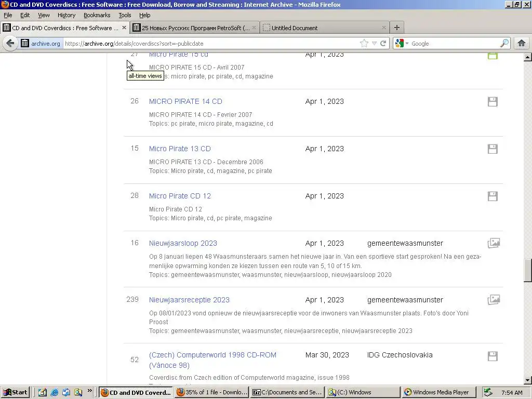The image size is (532, 399).
Task: Click the software floppy icon for MICRO PIRATE 14 CD
Action: pos(493,101)
